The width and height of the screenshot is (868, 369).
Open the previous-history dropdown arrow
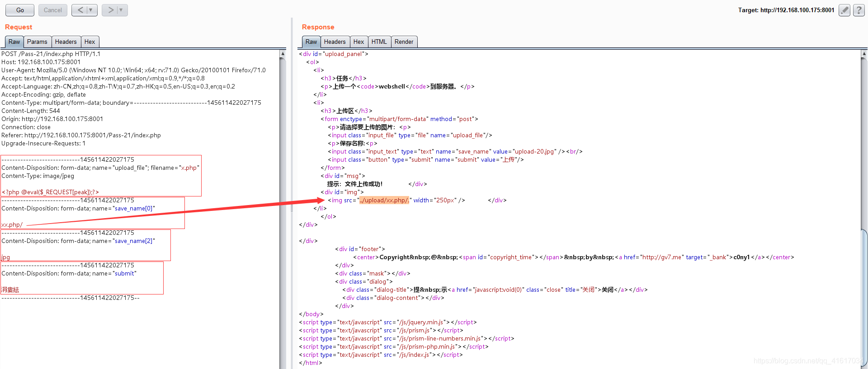point(91,10)
